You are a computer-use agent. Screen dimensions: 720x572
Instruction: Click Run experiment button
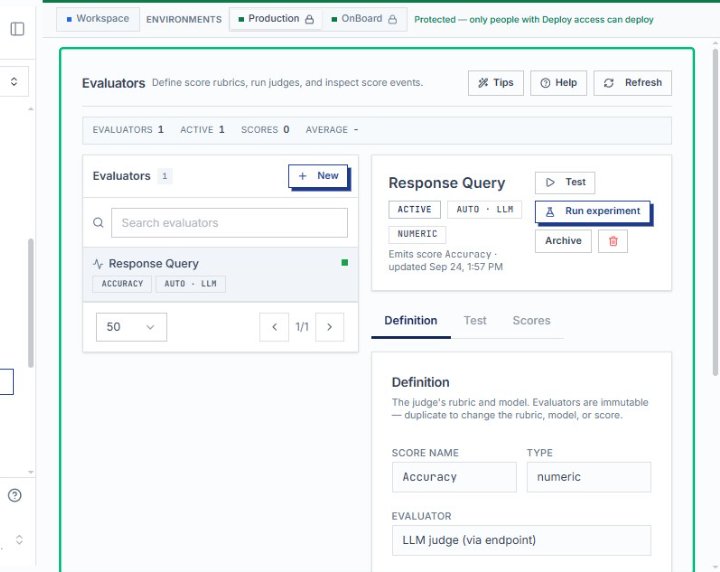tap(592, 212)
